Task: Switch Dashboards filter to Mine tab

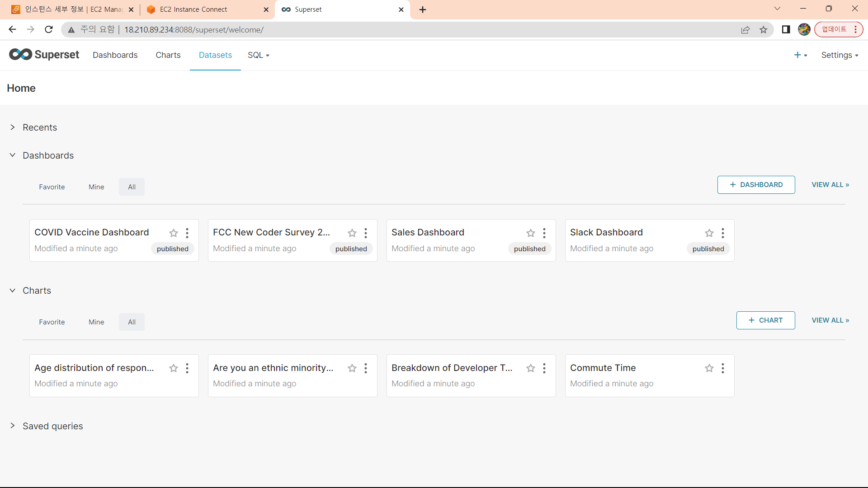Action: [96, 187]
